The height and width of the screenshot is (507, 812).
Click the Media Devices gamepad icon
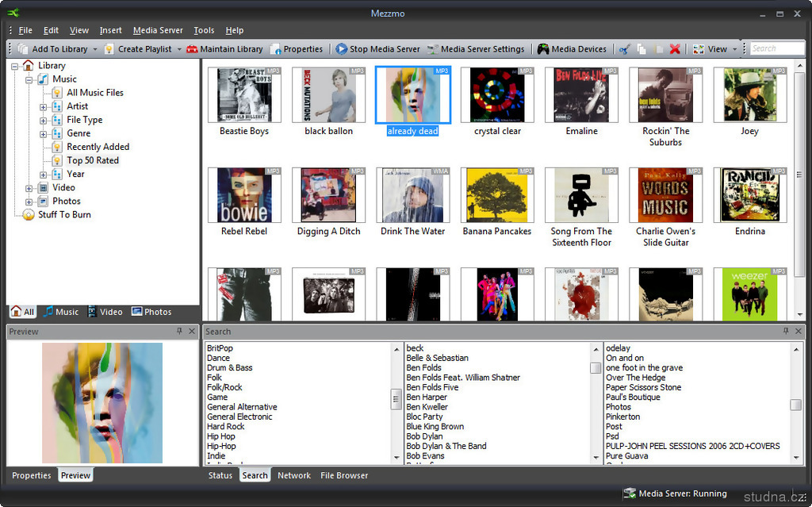click(x=543, y=49)
